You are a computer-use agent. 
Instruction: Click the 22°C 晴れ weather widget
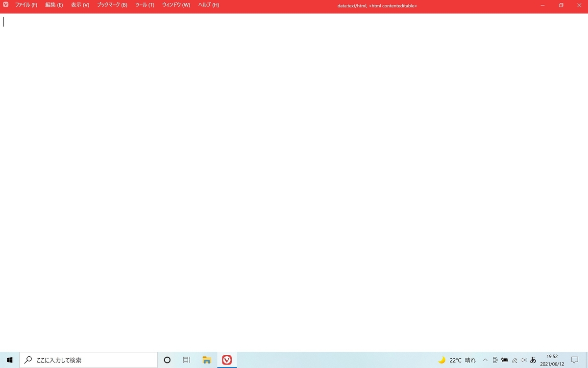point(458,360)
